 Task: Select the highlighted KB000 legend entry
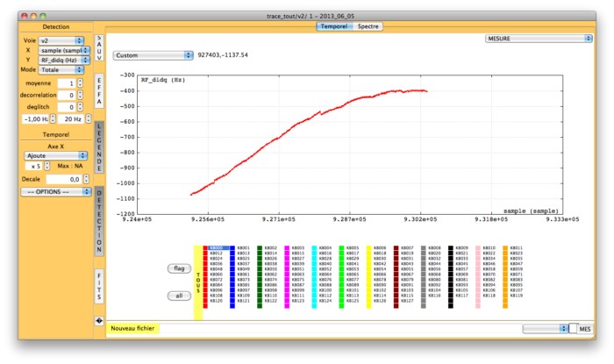[218, 247]
